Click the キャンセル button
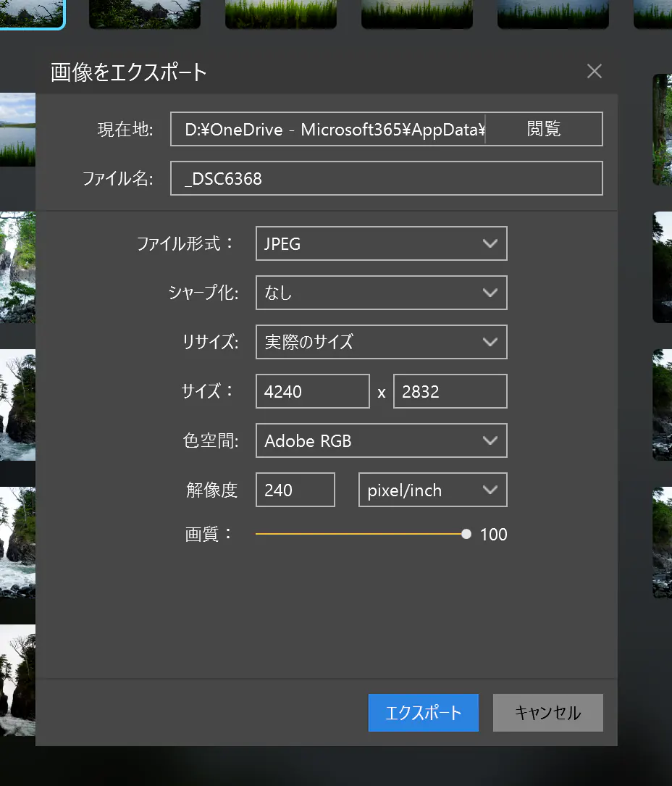The height and width of the screenshot is (786, 672). [x=547, y=713]
